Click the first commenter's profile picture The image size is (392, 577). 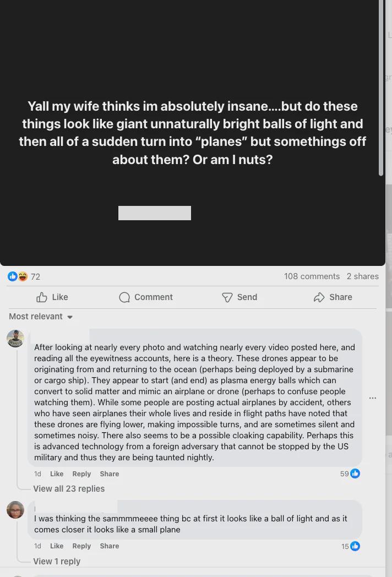[x=15, y=339]
